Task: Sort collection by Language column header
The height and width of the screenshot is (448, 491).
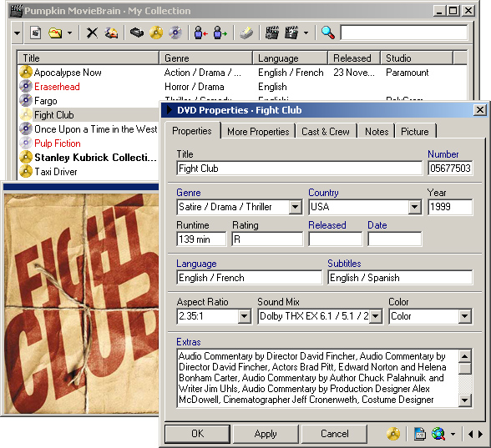Action: point(290,58)
